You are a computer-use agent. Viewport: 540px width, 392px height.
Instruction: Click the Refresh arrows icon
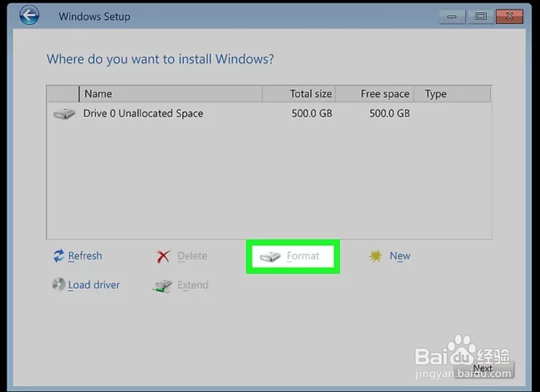coord(59,256)
